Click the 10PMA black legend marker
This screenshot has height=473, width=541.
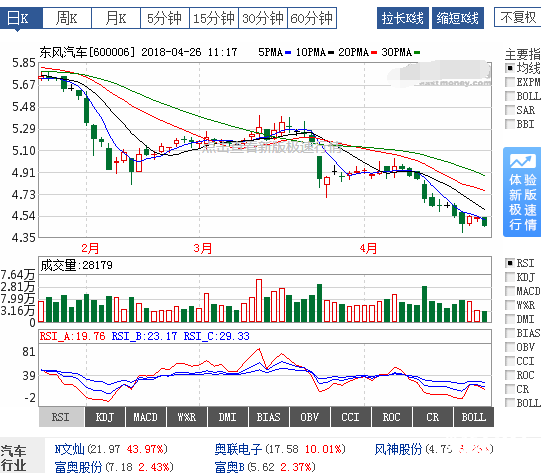[x=331, y=53]
